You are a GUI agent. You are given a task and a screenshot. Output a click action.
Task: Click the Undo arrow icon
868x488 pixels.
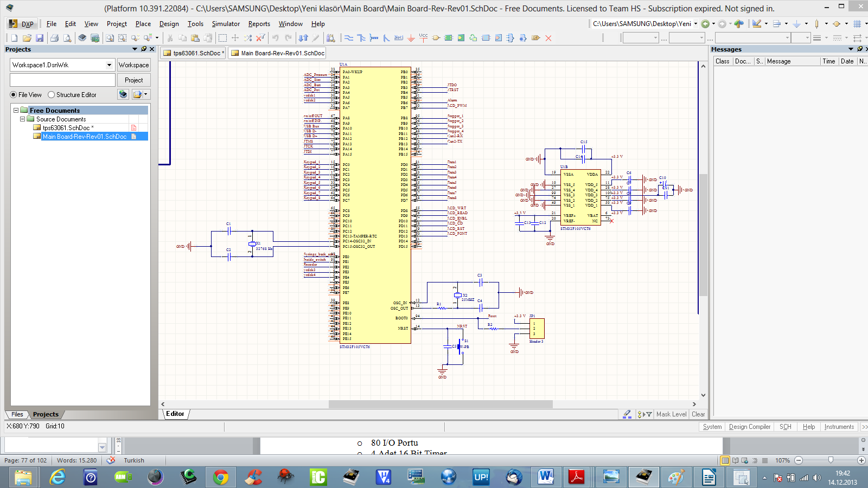click(276, 38)
